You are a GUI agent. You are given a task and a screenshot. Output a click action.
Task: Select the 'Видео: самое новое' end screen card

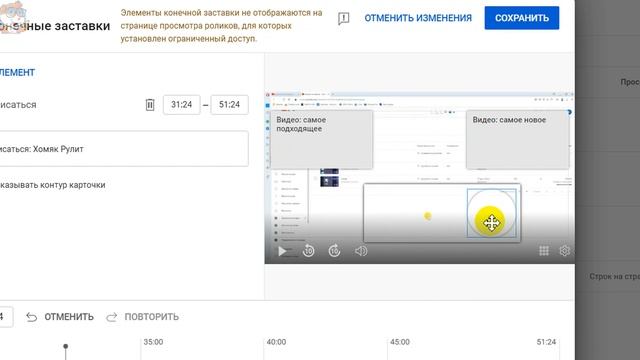(x=518, y=139)
